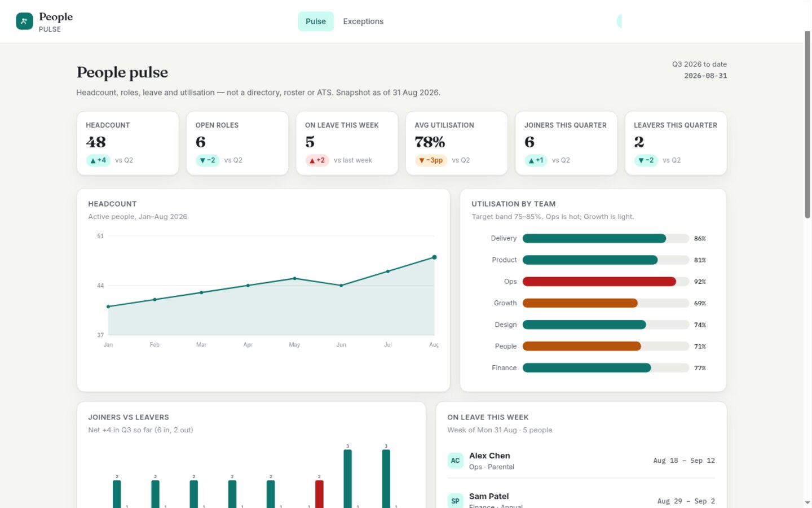The width and height of the screenshot is (812, 508).
Task: Click the −2 badge on Leavers This Quarter
Action: pos(646,160)
